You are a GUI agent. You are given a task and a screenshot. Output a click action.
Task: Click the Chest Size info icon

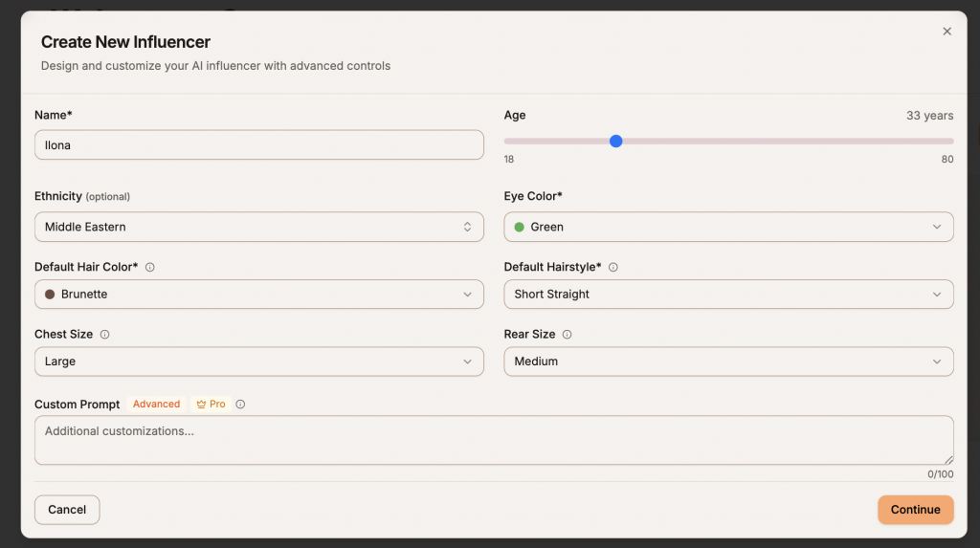(105, 335)
